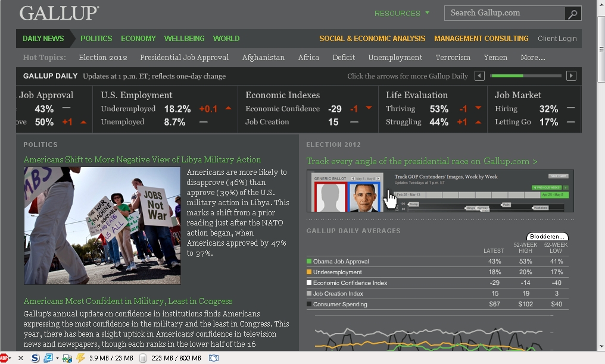Viewport: 605px width, 364px height.
Task: Open Libya Military Action article headline
Action: point(142,159)
